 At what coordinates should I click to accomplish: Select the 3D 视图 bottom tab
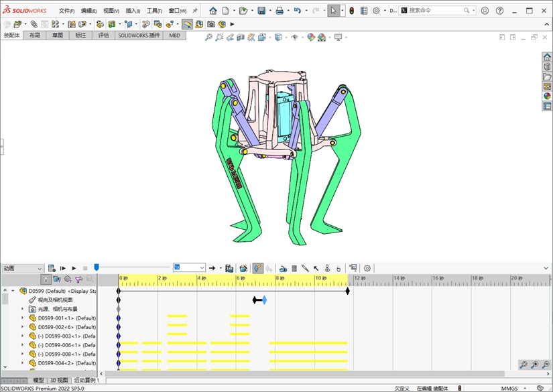coord(59,380)
